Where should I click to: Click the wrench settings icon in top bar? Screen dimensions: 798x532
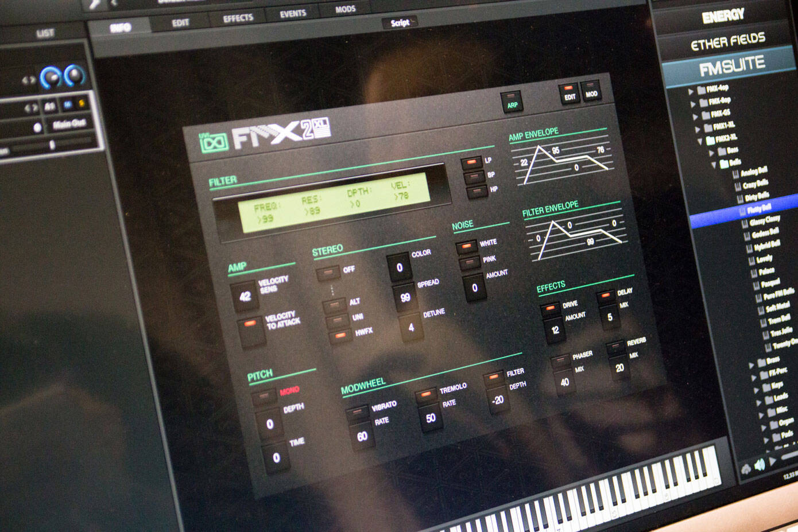click(x=95, y=4)
